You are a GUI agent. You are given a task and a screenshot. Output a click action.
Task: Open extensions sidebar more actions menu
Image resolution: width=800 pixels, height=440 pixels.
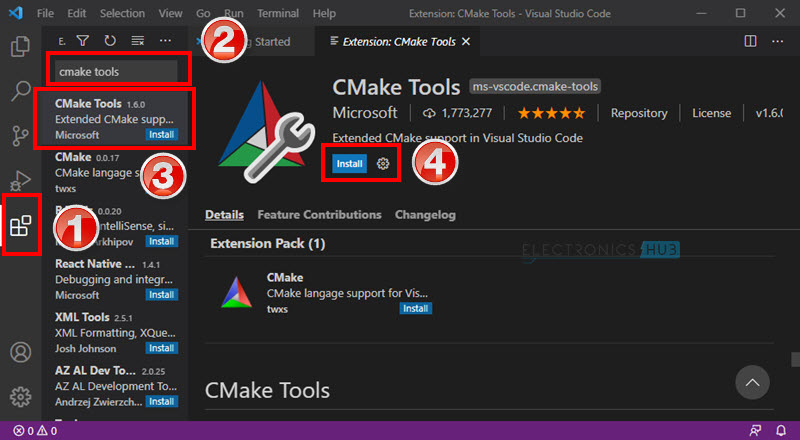(x=166, y=41)
